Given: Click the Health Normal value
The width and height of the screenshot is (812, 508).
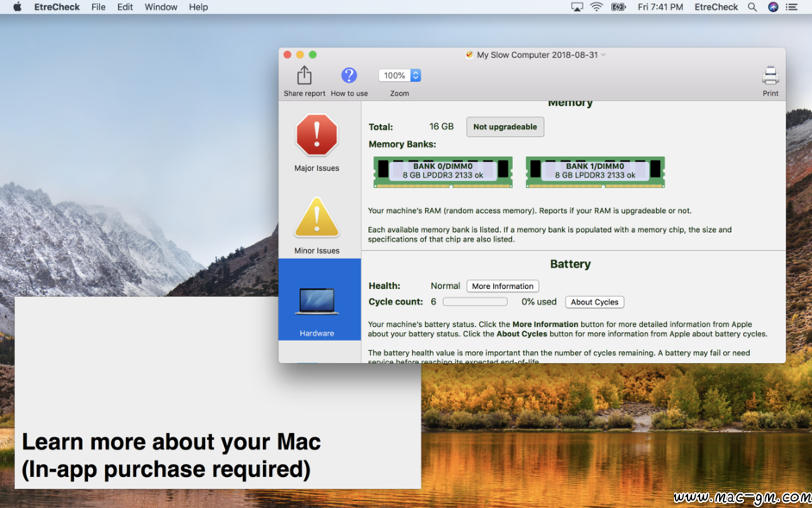Looking at the screenshot, I should click(446, 285).
